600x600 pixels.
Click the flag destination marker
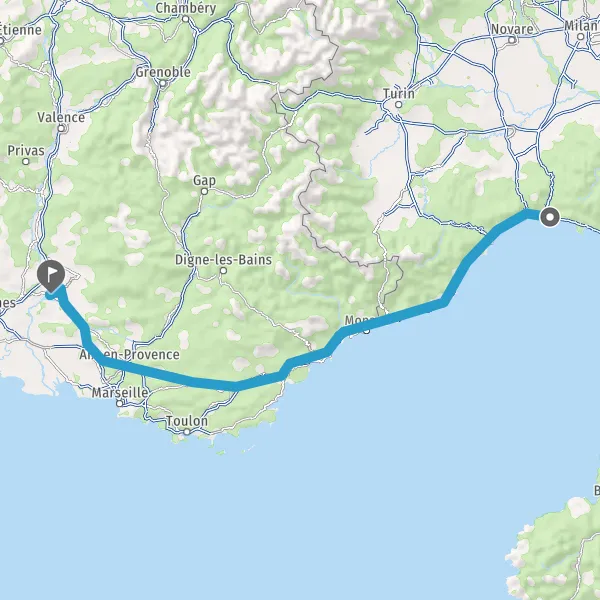pos(51,276)
